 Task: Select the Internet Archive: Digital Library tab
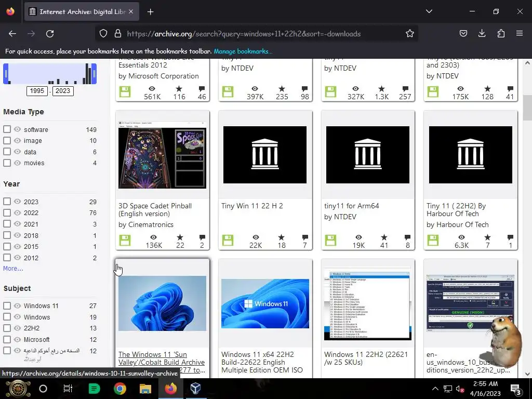[82, 12]
